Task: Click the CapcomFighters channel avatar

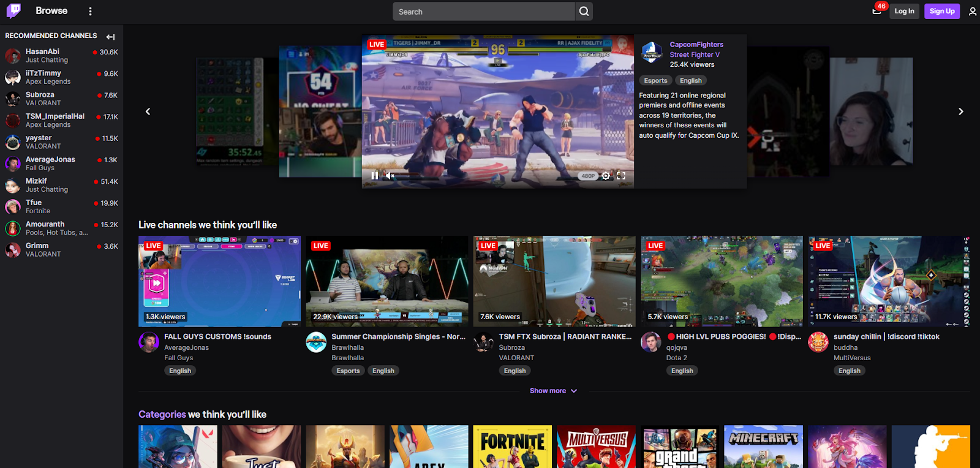Action: (652, 53)
